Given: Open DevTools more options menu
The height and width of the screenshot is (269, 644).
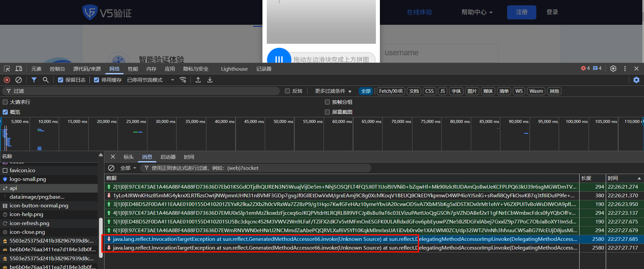Looking at the screenshot, I should click(625, 69).
